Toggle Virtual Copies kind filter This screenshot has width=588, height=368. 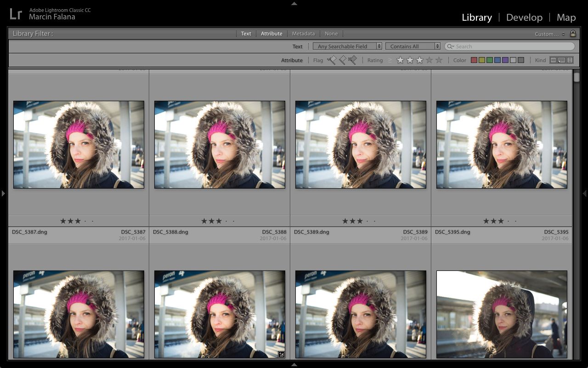coord(561,60)
